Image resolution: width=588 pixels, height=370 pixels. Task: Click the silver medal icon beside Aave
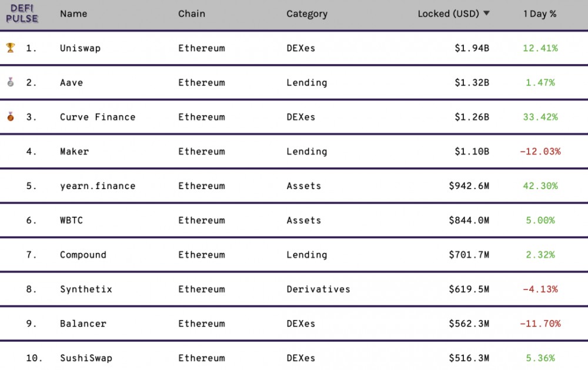pyautogui.click(x=11, y=82)
